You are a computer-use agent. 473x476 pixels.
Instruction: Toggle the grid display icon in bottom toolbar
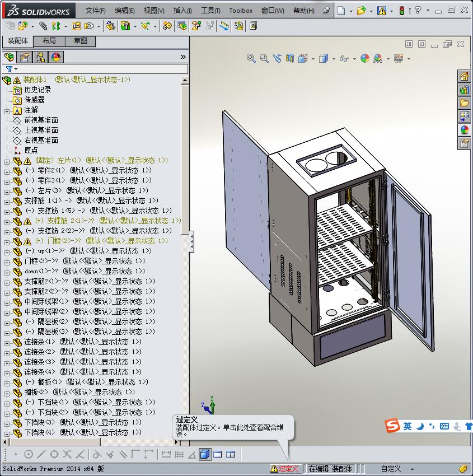tap(179, 454)
